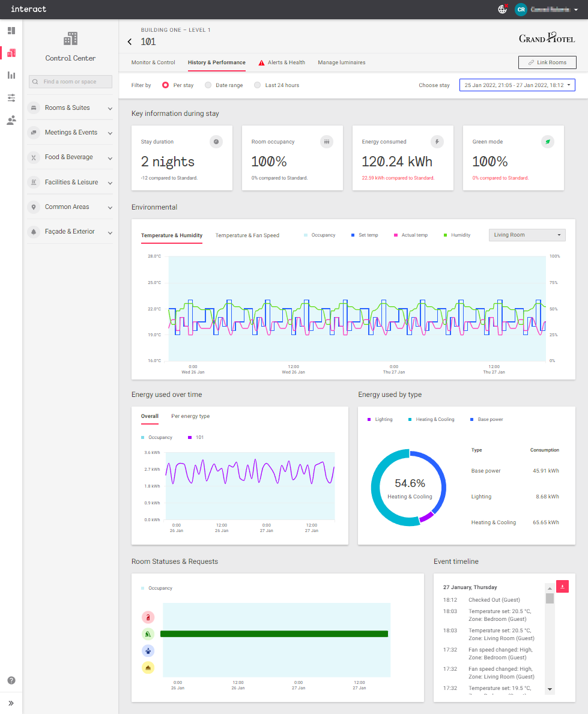Select the Date range filter option
The width and height of the screenshot is (588, 714).
[208, 85]
